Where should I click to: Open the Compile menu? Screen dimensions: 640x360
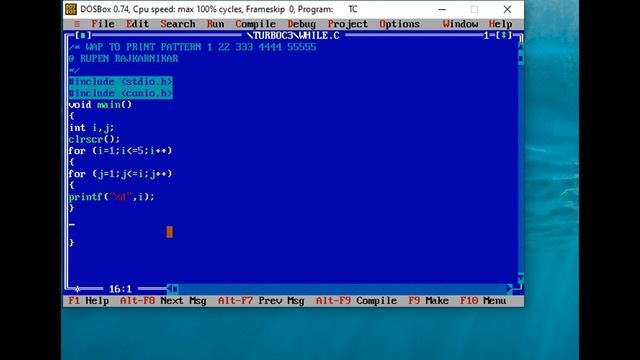click(256, 24)
